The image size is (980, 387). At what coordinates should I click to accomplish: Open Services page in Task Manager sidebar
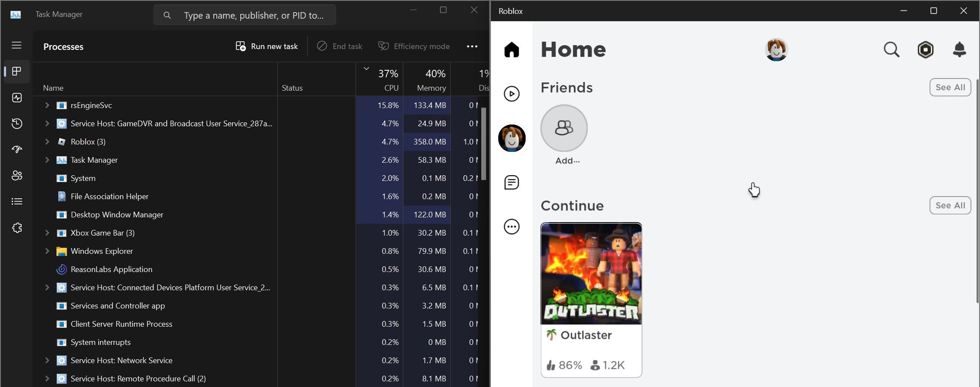17,227
